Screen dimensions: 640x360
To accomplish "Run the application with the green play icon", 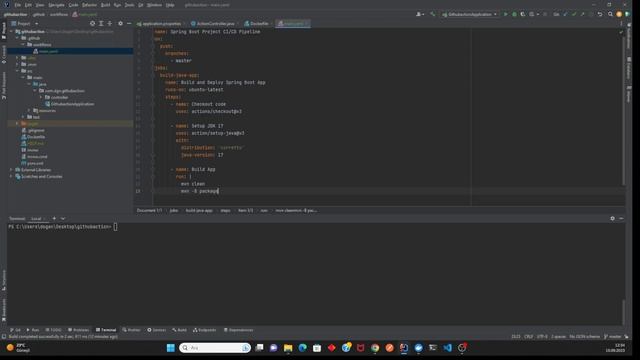I will tap(505, 14).
